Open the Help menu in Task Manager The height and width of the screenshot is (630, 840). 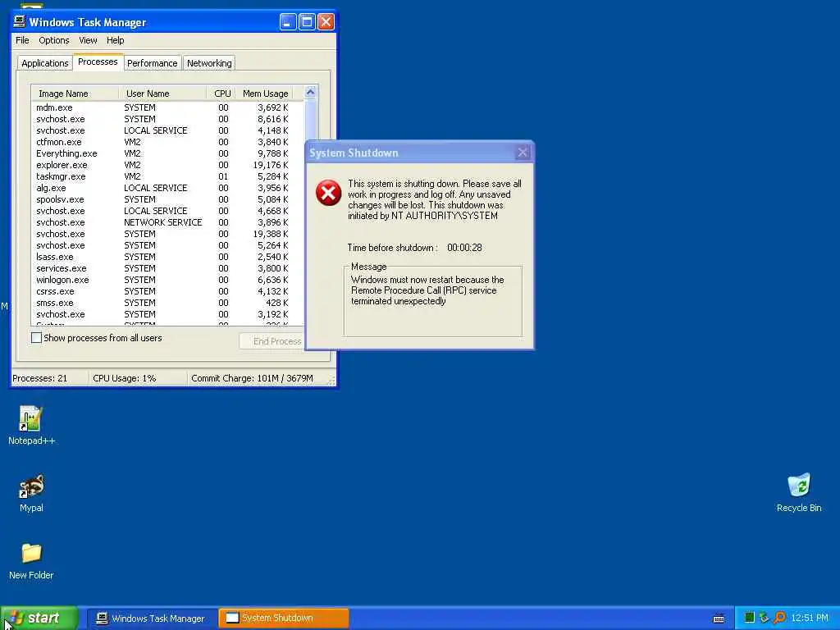pyautogui.click(x=115, y=40)
